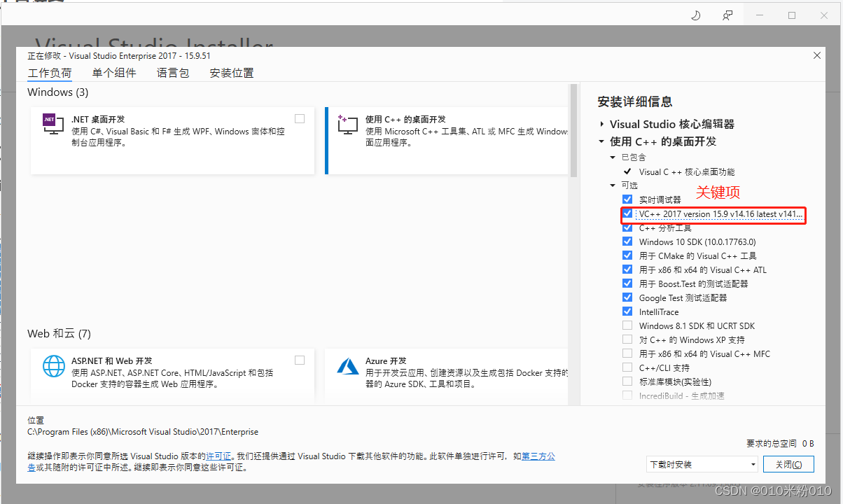The width and height of the screenshot is (843, 504).
Task: Click the feedback pin icon in title bar
Action: (728, 15)
